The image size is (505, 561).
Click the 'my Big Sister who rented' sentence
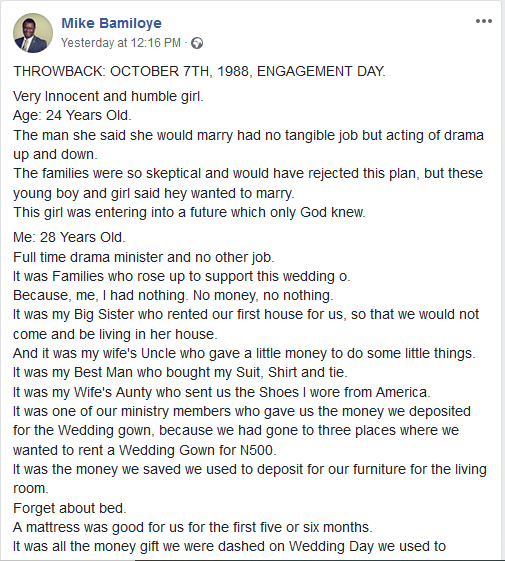[246, 324]
